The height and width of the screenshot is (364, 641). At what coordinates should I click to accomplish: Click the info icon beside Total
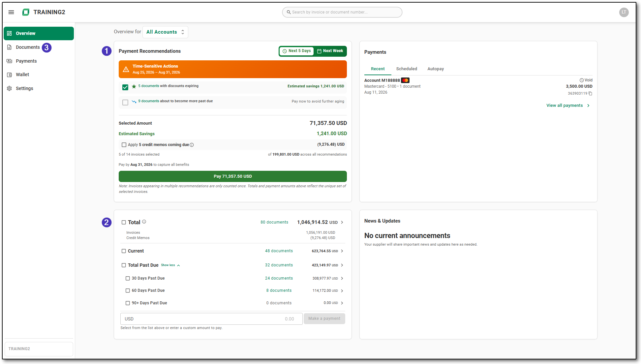(144, 222)
